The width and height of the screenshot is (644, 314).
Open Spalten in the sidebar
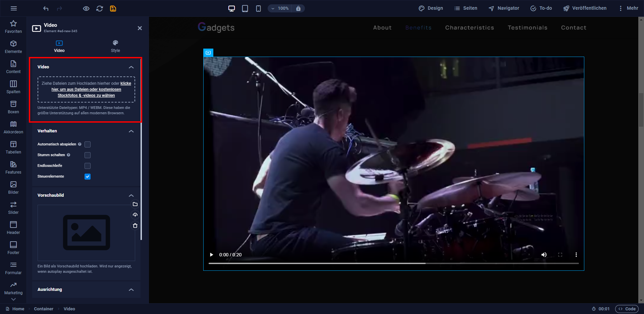(13, 87)
